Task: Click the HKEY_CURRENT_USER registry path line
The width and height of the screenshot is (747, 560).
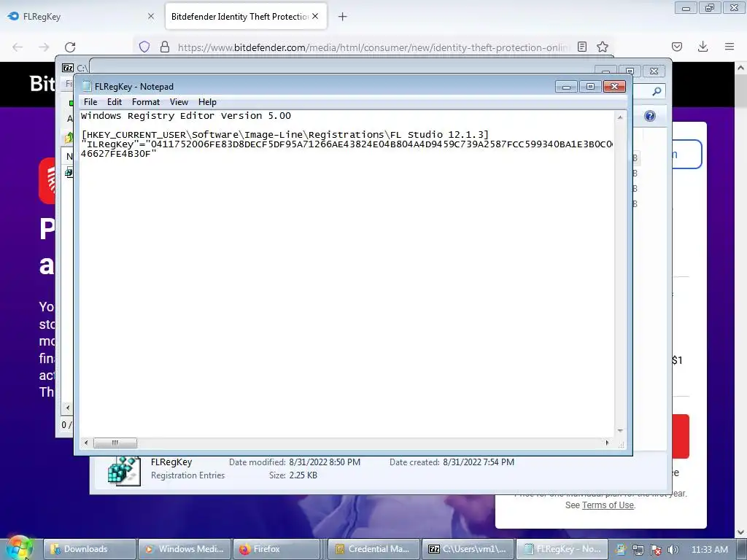Action: click(285, 135)
